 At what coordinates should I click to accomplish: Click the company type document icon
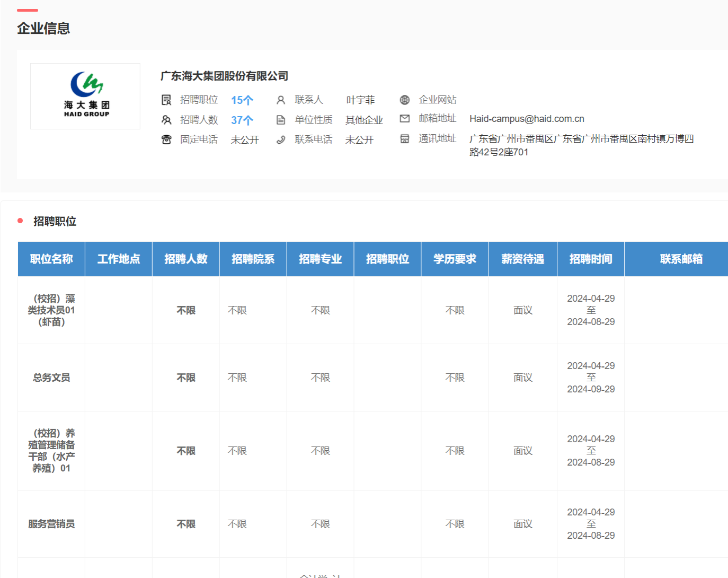281,120
